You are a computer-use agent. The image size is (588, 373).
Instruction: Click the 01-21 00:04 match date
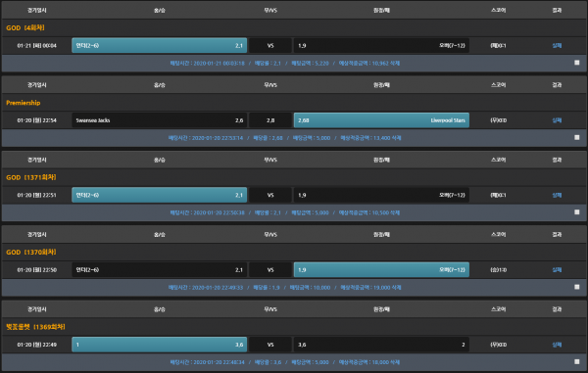[37, 45]
